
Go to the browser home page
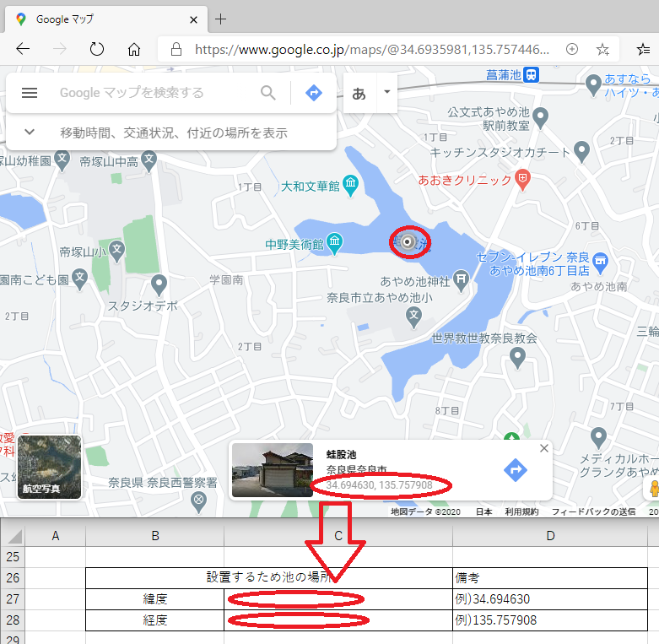click(x=133, y=49)
